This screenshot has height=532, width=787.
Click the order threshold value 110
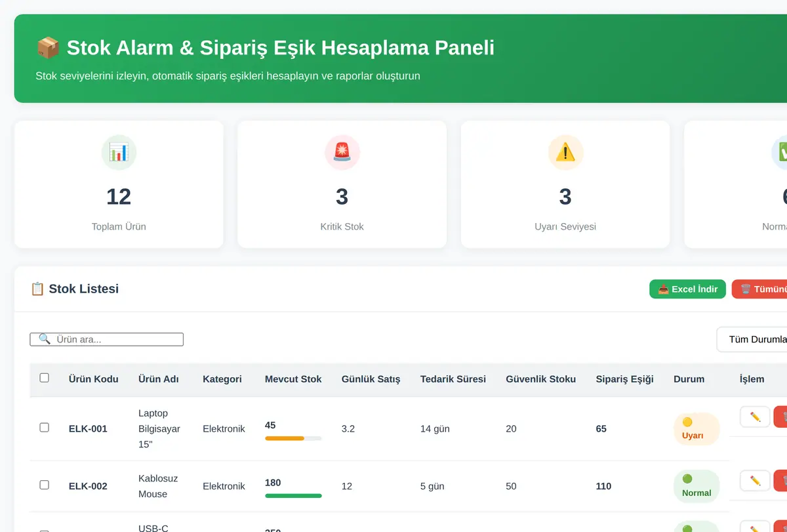603,486
